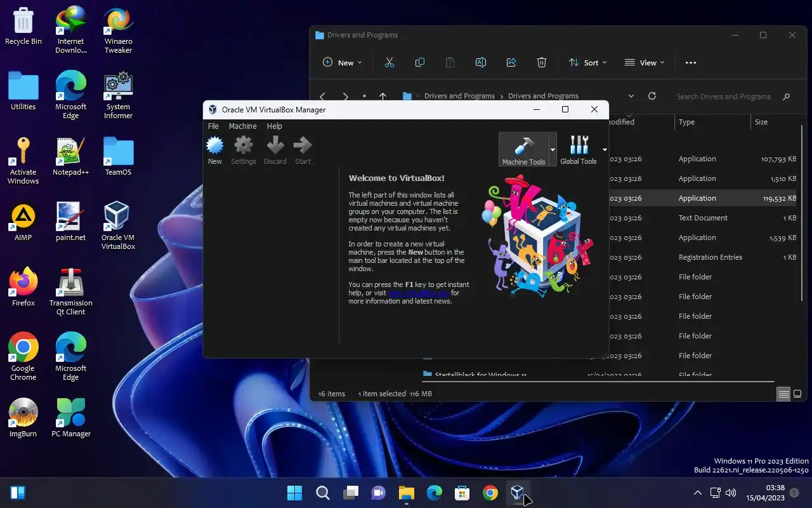
Task: Open the Machine Tools dropdown arrow
Action: [553, 150]
